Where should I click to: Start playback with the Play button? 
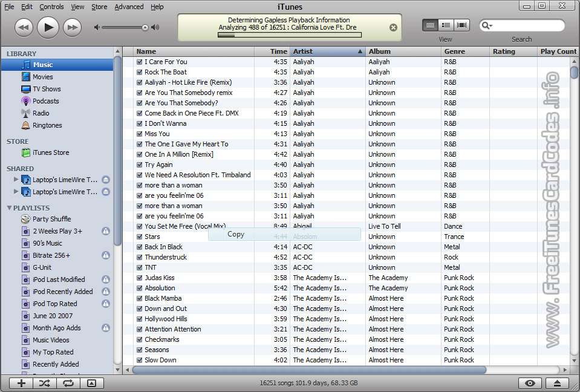pyautogui.click(x=48, y=27)
